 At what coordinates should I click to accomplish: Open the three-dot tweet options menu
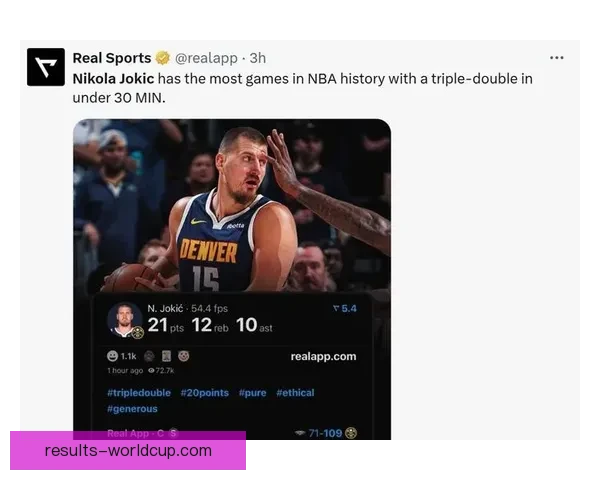pyautogui.click(x=556, y=58)
